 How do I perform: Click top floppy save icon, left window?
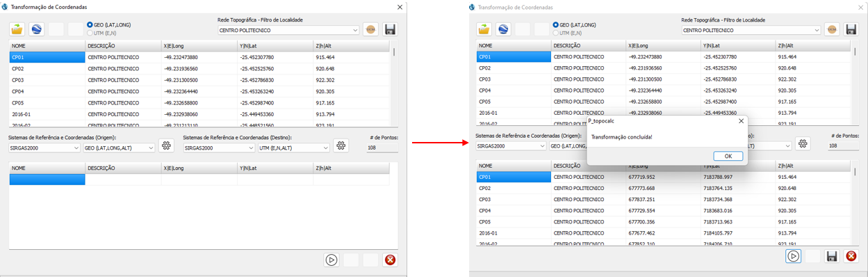[x=391, y=30]
